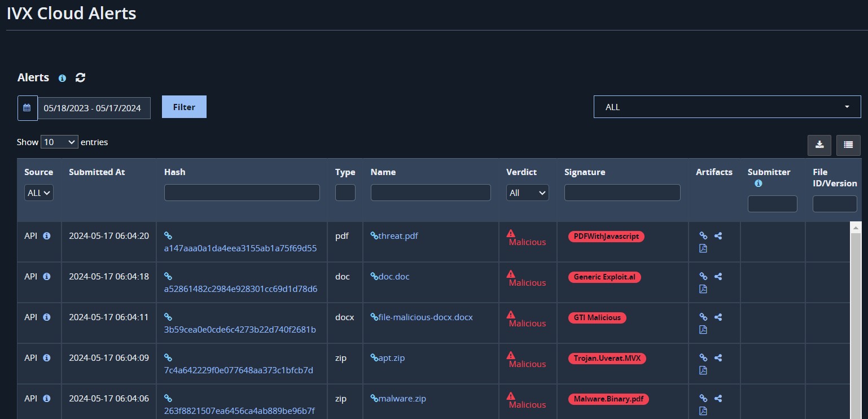Viewport: 868px width, 419px height.
Task: Click the Name column filter input
Action: coord(431,193)
